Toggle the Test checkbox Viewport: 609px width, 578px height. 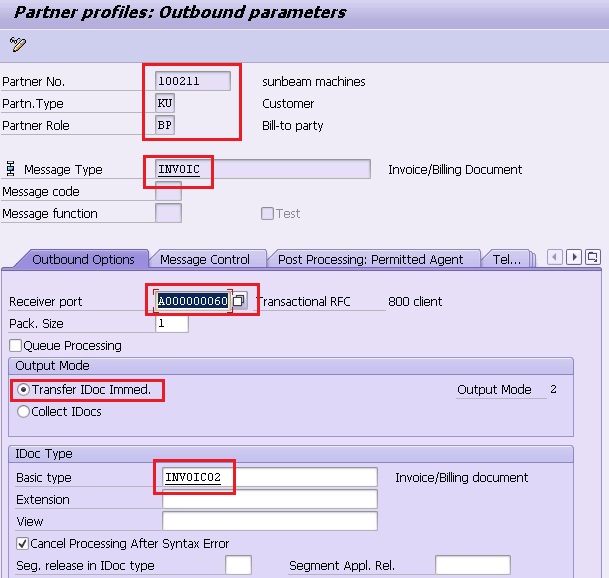(x=267, y=214)
